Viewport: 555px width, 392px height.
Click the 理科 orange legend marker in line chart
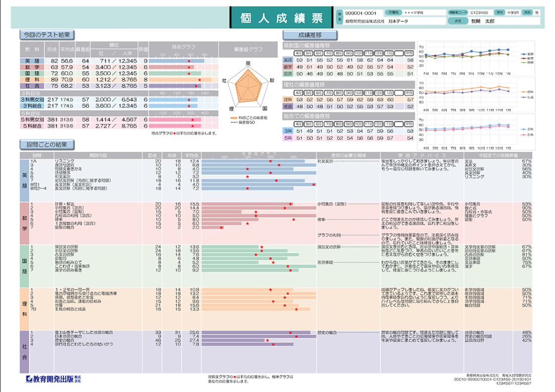coord(523,92)
